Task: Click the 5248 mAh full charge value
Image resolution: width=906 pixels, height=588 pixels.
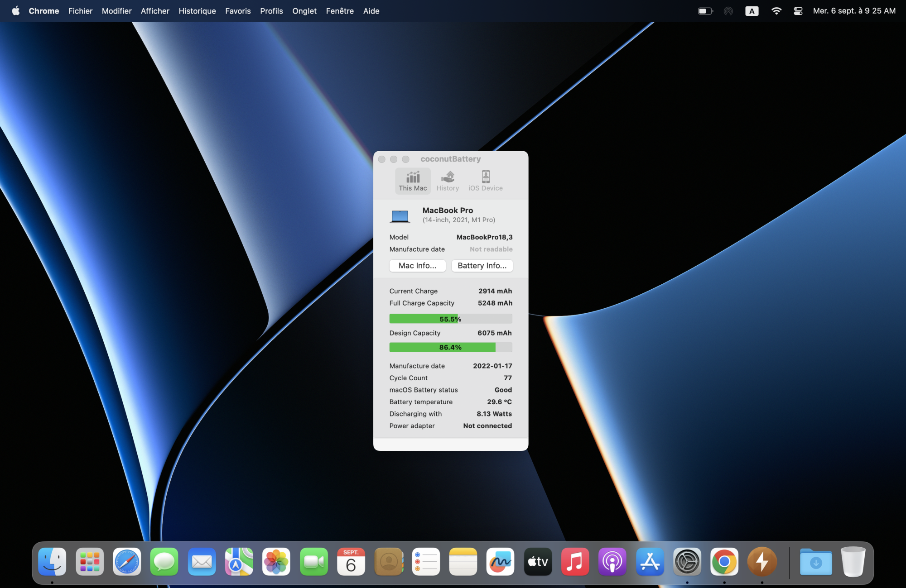Action: pos(495,303)
